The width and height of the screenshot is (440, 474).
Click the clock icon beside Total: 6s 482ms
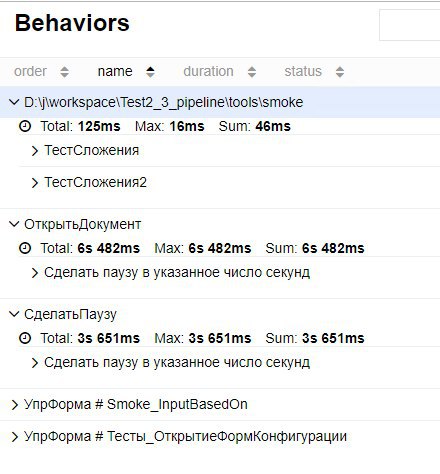coord(25,248)
